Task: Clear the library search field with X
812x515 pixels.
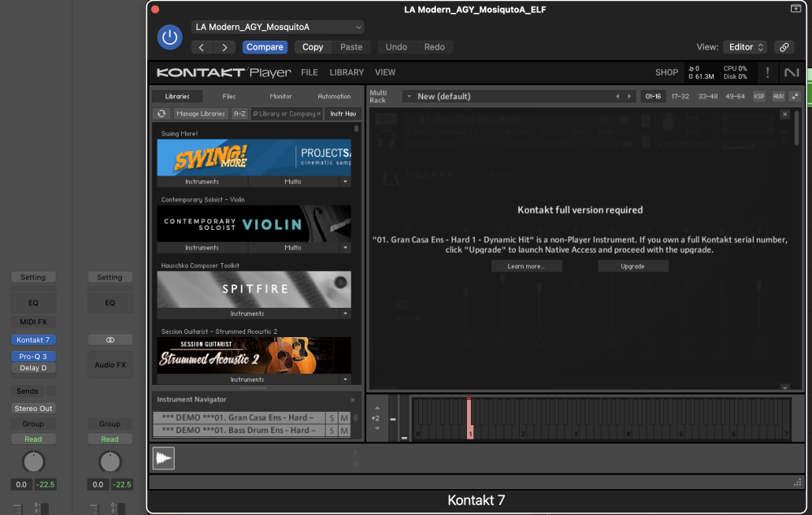Action: coord(318,114)
